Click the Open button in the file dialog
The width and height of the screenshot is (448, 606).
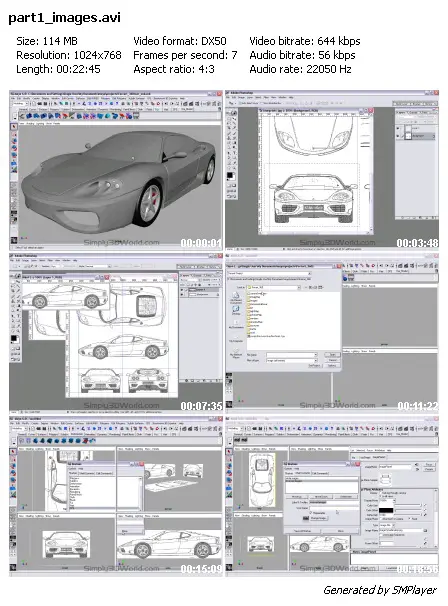pyautogui.click(x=332, y=354)
